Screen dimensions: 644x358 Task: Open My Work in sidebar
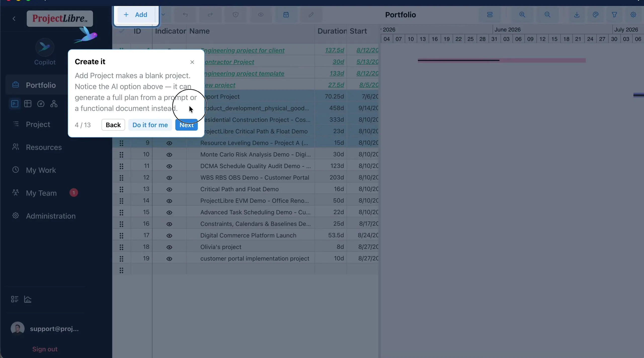(x=41, y=170)
